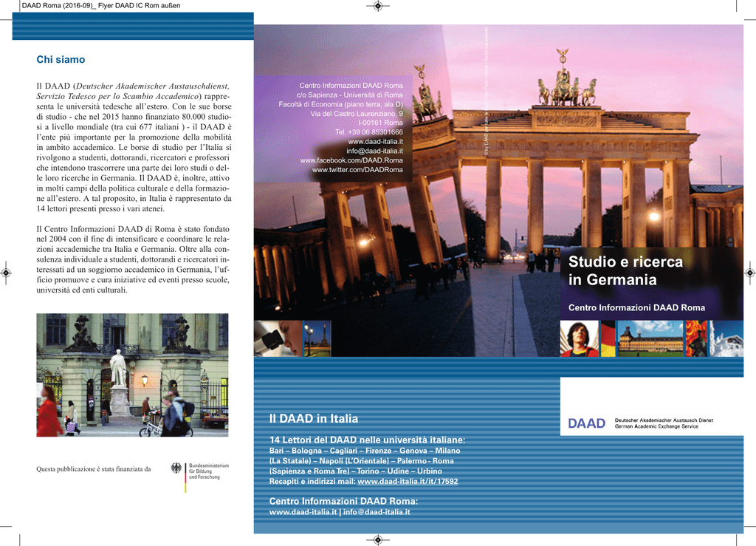Click the "Studio e ricerca in Germania" title
Viewport: 756px width, 546px height.
click(625, 270)
